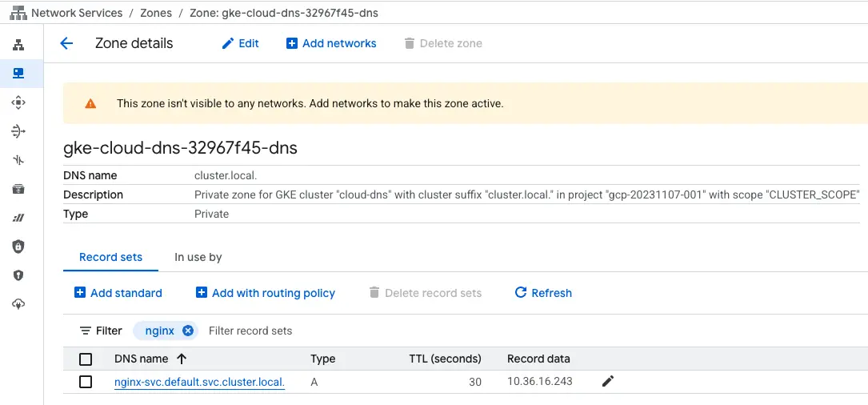Screen dimensions: 868x405
Task: Open the Traffic Director sidebar icon
Action: pos(18,160)
